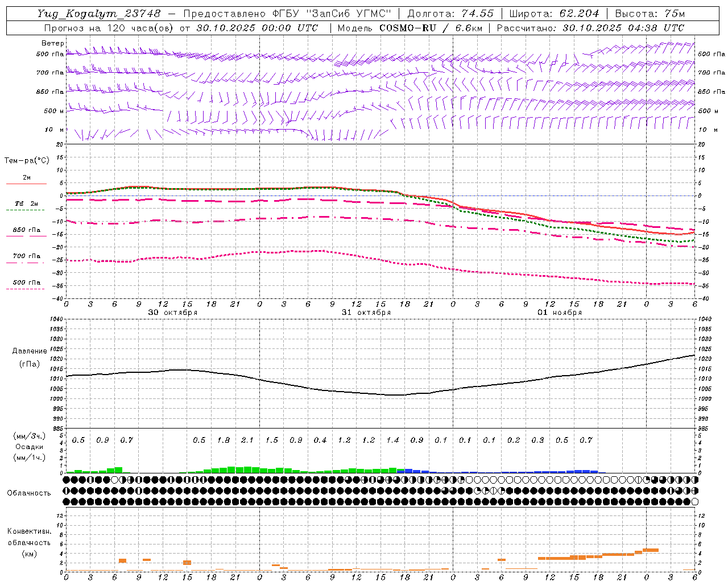The height and width of the screenshot is (582, 728).
Task: Click the (мм/1ч.) unit label
Action: coord(29,458)
